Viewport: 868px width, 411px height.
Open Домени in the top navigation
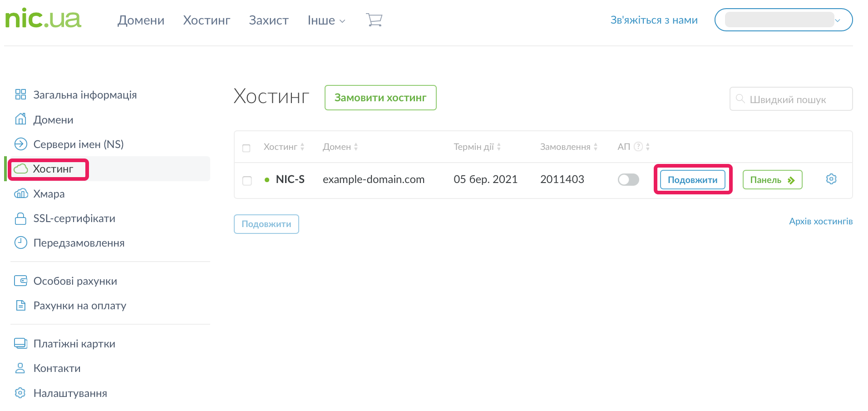pos(141,20)
